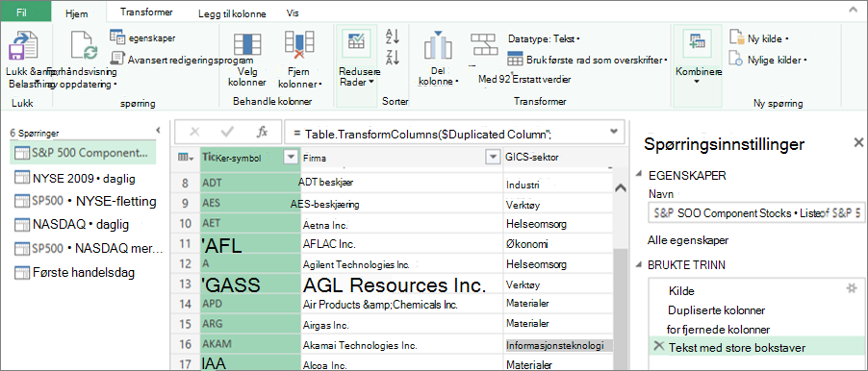This screenshot has height=371, width=868.
Task: Click the Grupper etter icon
Action: pos(485,44)
